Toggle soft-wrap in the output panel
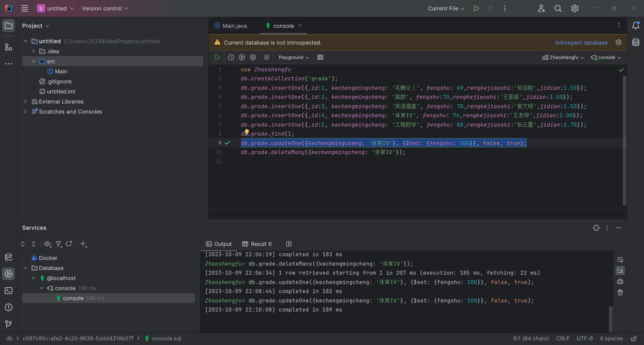 pos(620,260)
